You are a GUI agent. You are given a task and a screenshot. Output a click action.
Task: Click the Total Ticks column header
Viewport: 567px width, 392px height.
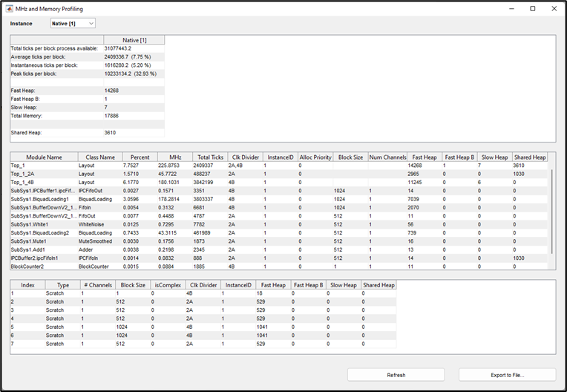click(210, 157)
